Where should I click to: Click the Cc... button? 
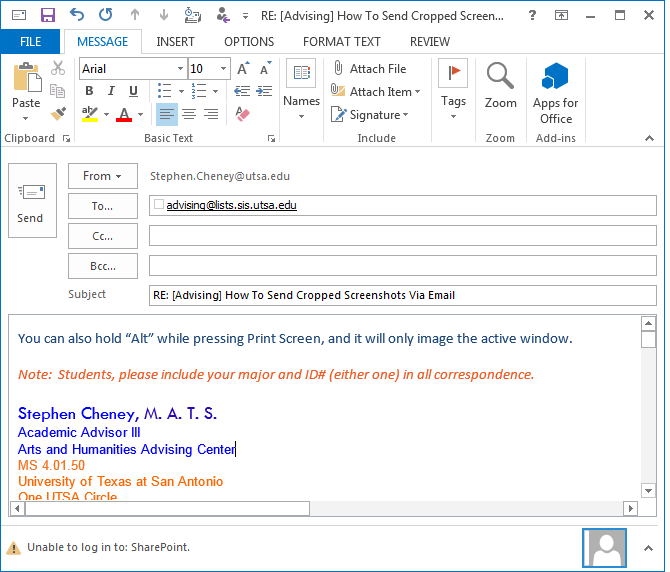(x=102, y=236)
